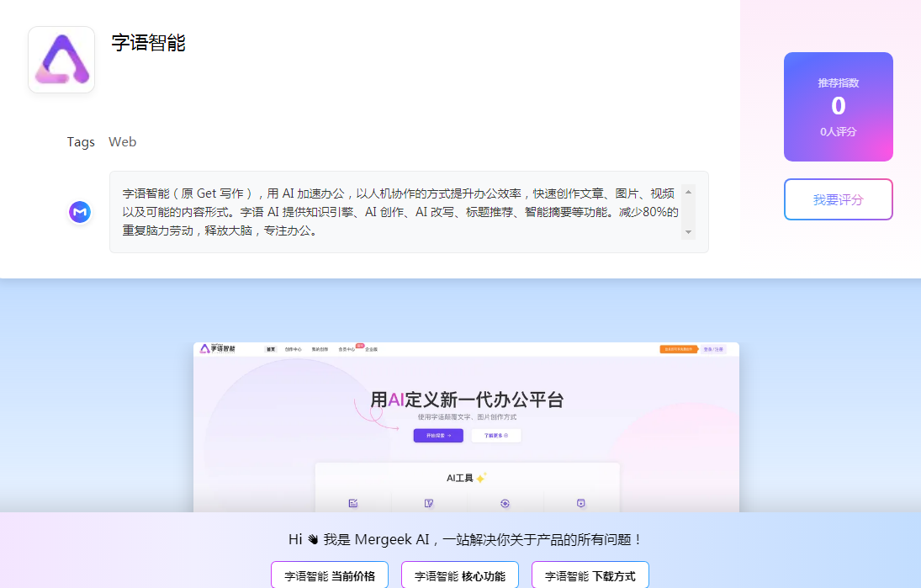The height and width of the screenshot is (588, 921).
Task: Click the 创作中心 tab in the preview
Action: (293, 349)
